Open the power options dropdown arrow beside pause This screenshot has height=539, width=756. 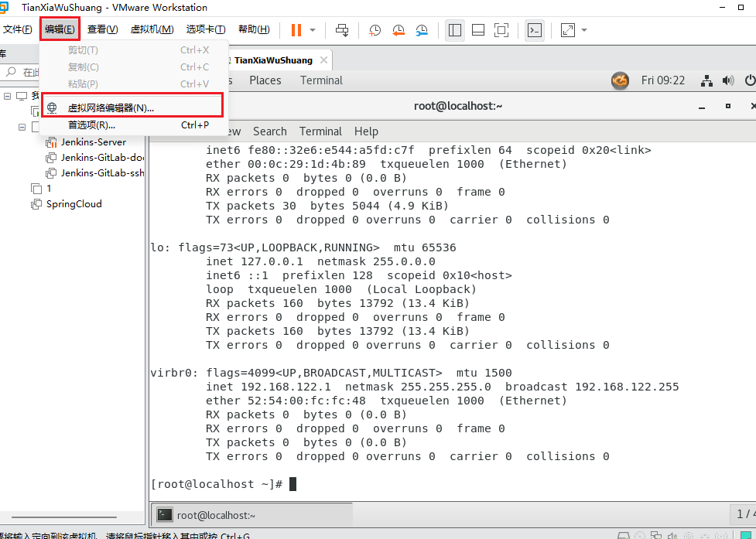point(313,30)
